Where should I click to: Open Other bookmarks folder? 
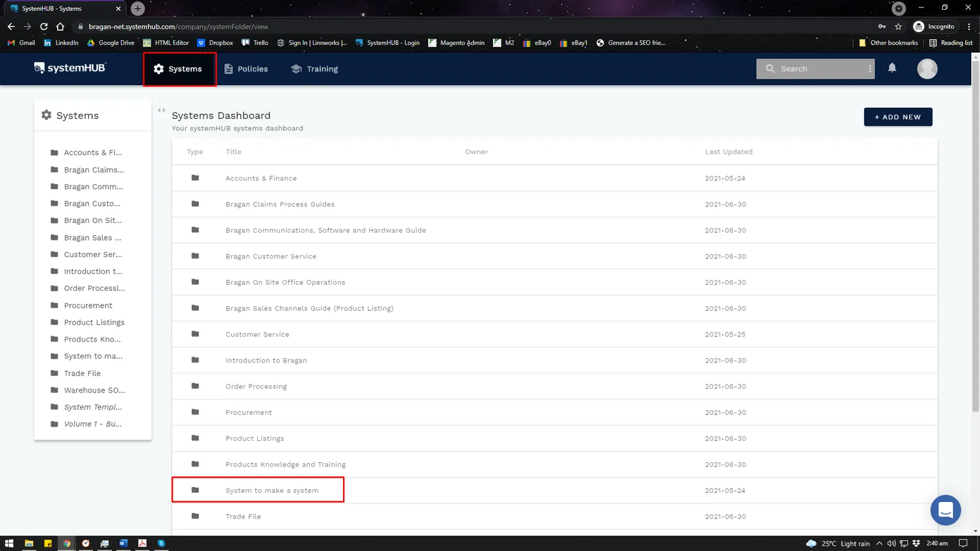click(x=888, y=43)
